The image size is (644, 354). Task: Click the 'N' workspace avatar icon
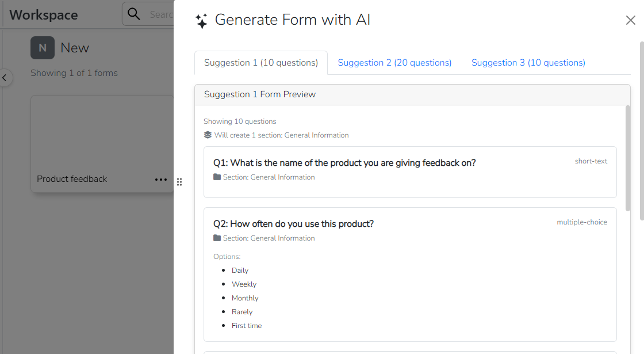(x=43, y=48)
